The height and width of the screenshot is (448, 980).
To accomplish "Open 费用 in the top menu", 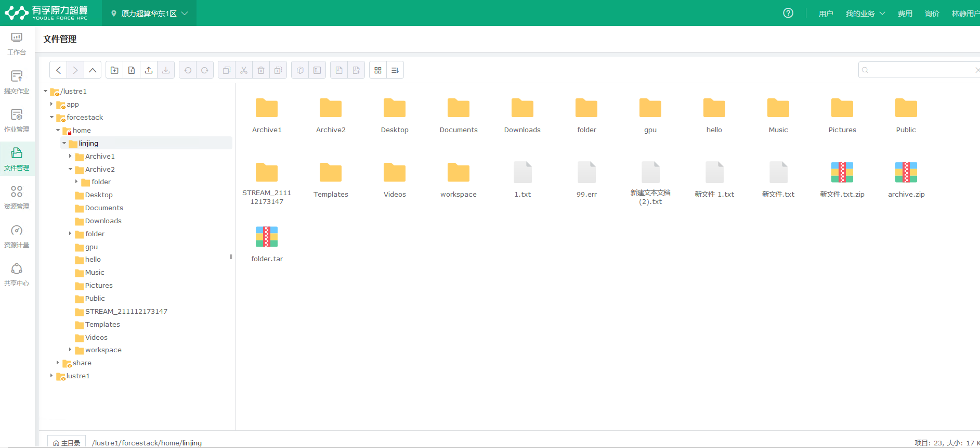I will (905, 14).
